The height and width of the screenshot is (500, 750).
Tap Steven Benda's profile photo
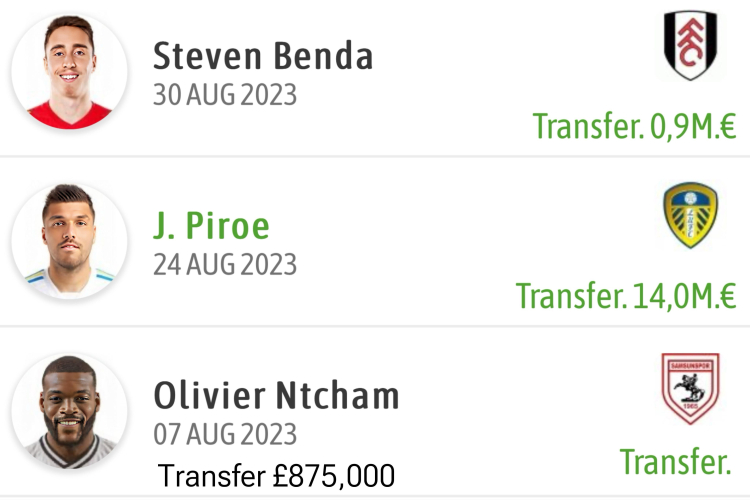coord(69,71)
